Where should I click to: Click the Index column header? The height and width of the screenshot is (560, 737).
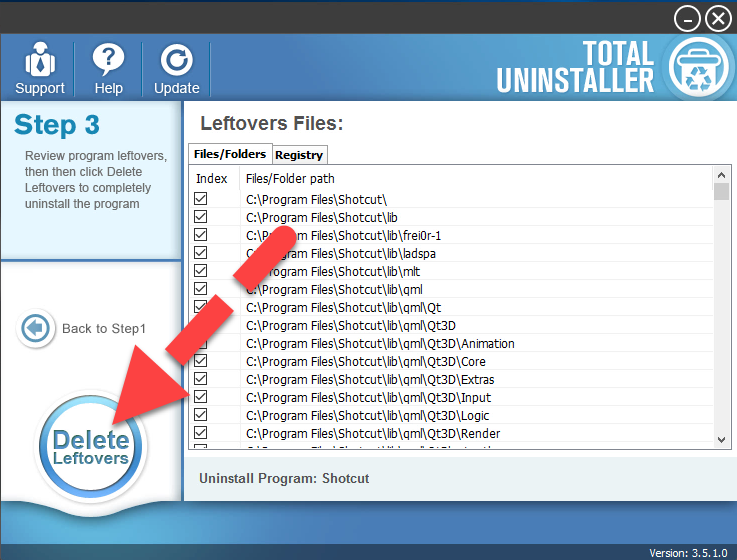point(212,179)
